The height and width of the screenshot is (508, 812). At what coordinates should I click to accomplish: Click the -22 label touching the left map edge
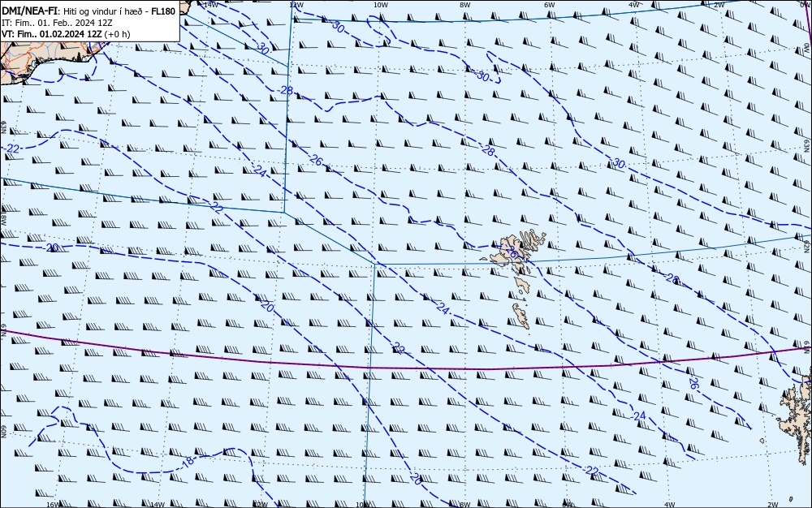pyautogui.click(x=12, y=149)
